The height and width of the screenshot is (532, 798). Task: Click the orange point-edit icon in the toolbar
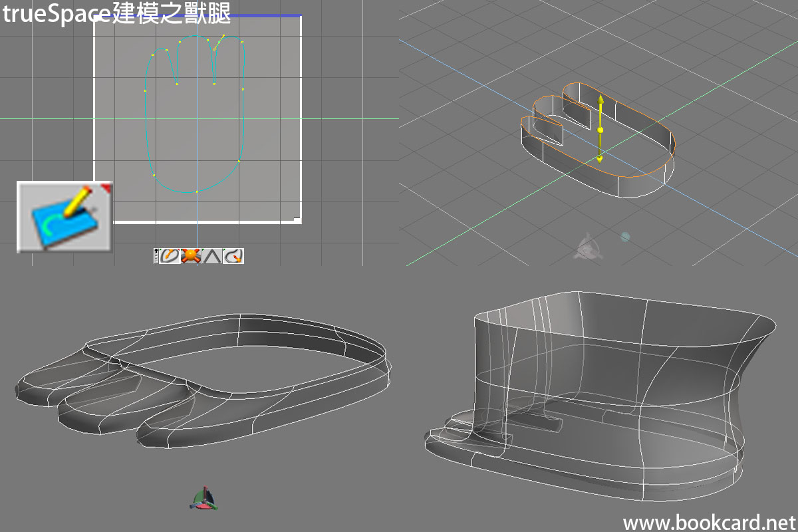pos(192,256)
